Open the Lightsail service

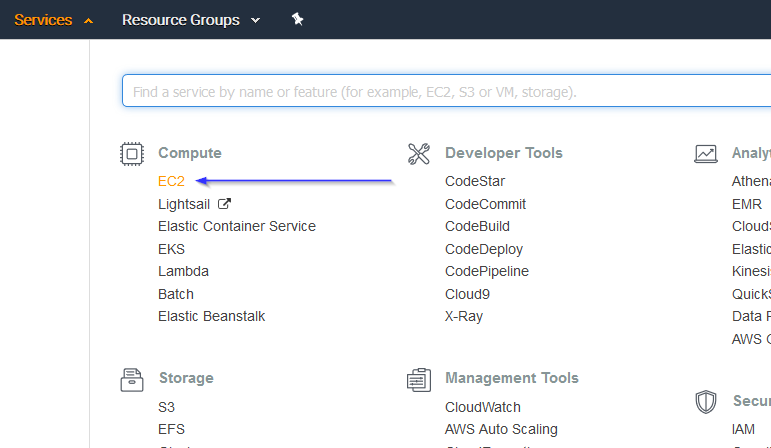click(x=184, y=204)
